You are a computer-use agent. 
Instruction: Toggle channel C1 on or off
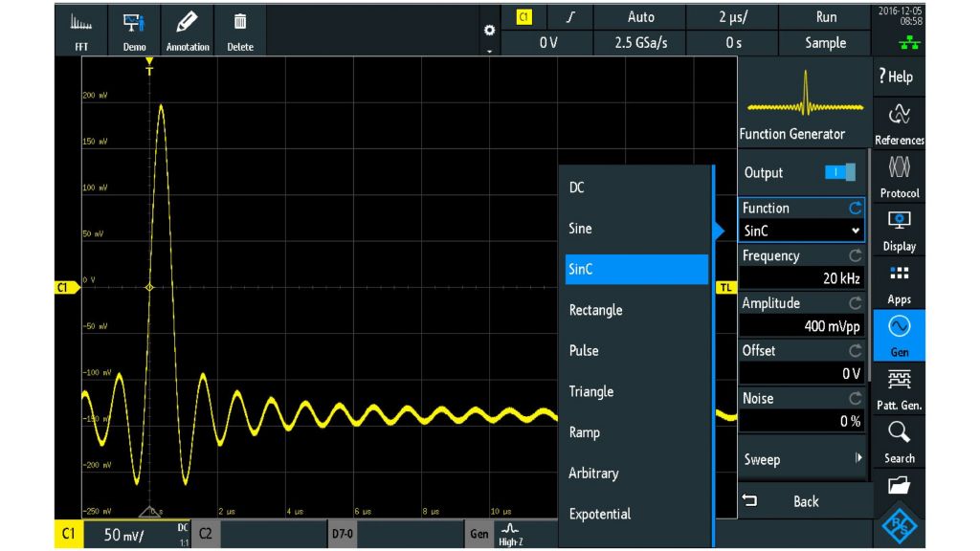pyautogui.click(x=68, y=536)
